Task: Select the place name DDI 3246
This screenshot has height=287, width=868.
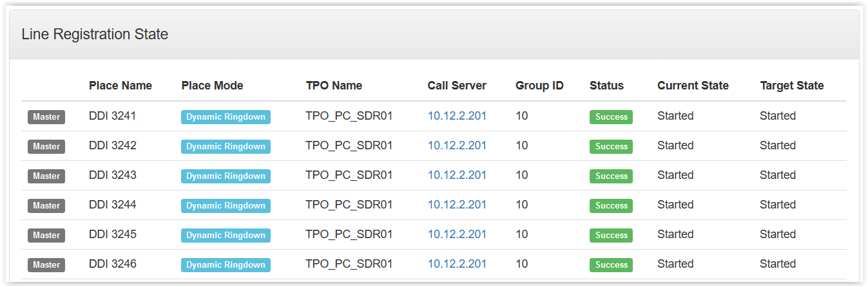Action: point(113,264)
